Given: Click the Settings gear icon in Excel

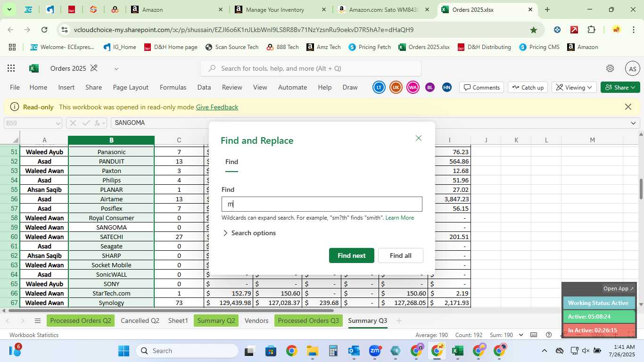Looking at the screenshot, I should point(610,68).
